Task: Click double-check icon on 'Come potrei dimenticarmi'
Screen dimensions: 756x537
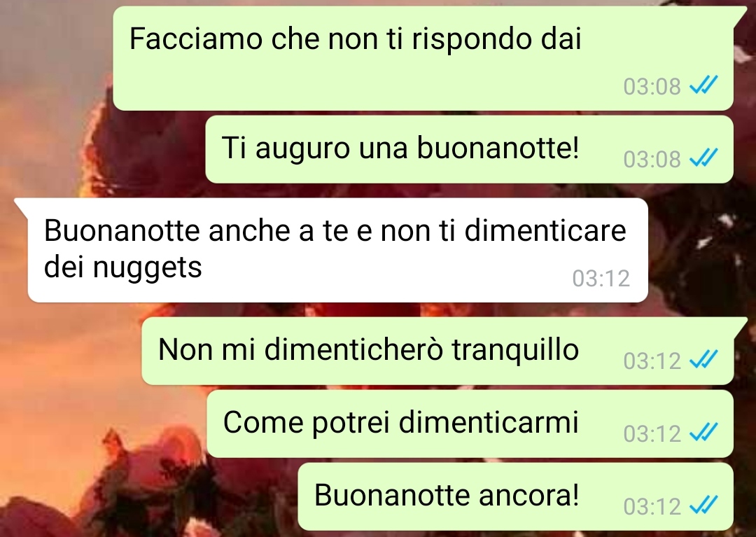Action: (x=703, y=433)
